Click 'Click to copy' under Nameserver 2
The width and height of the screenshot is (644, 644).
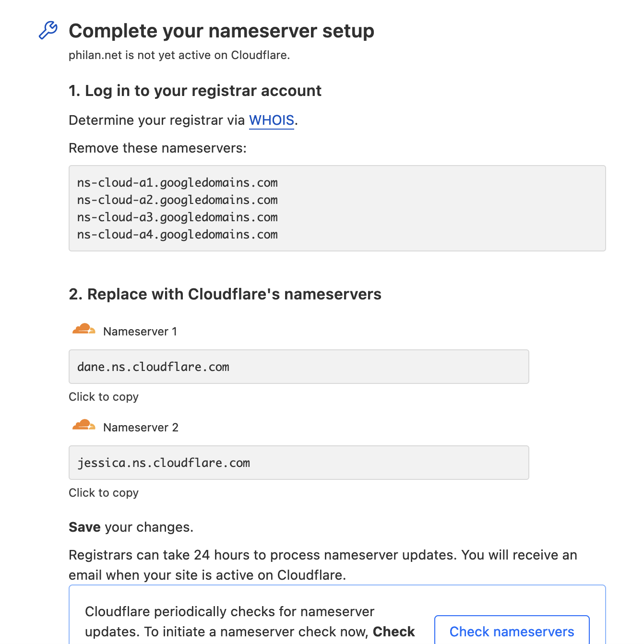pyautogui.click(x=104, y=493)
